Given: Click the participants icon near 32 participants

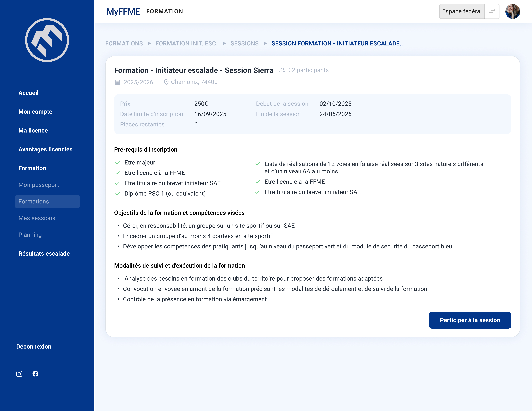Looking at the screenshot, I should click(x=282, y=70).
